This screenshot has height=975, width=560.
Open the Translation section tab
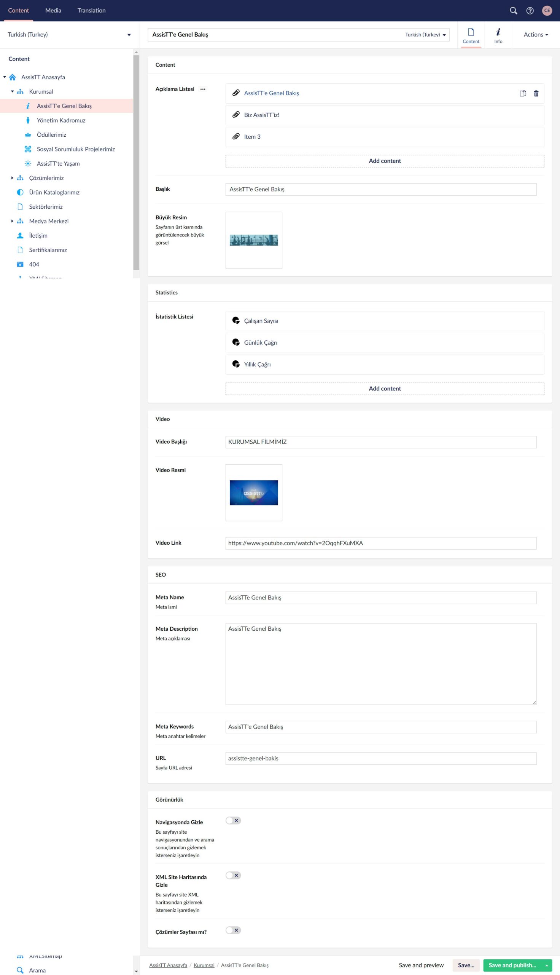(x=92, y=10)
